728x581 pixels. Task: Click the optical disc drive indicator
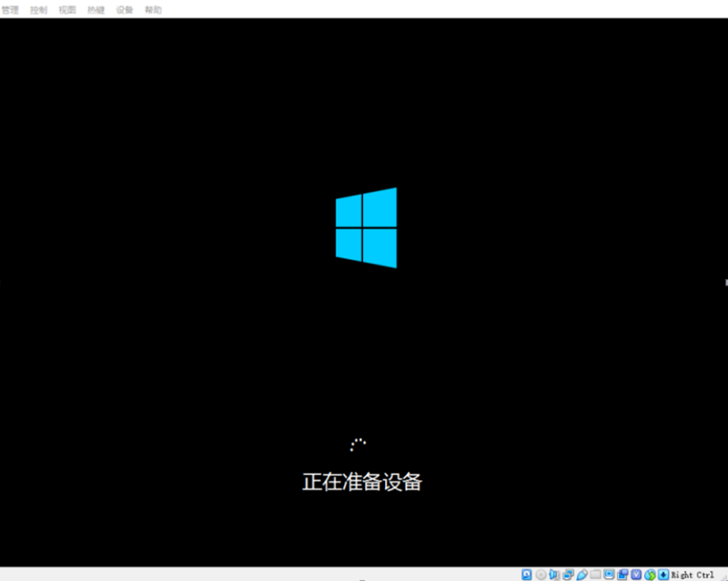point(541,575)
